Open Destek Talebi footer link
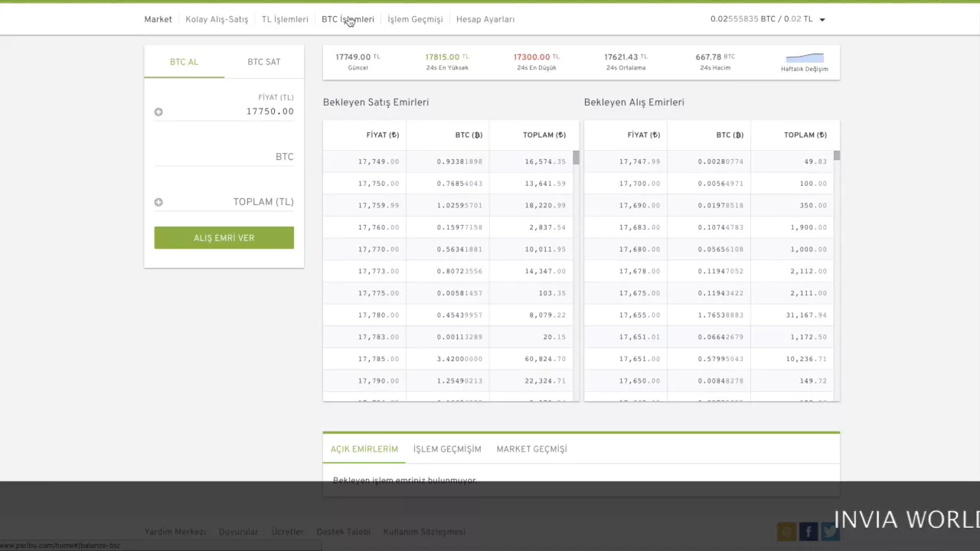Viewport: 980px width, 551px height. 343,532
